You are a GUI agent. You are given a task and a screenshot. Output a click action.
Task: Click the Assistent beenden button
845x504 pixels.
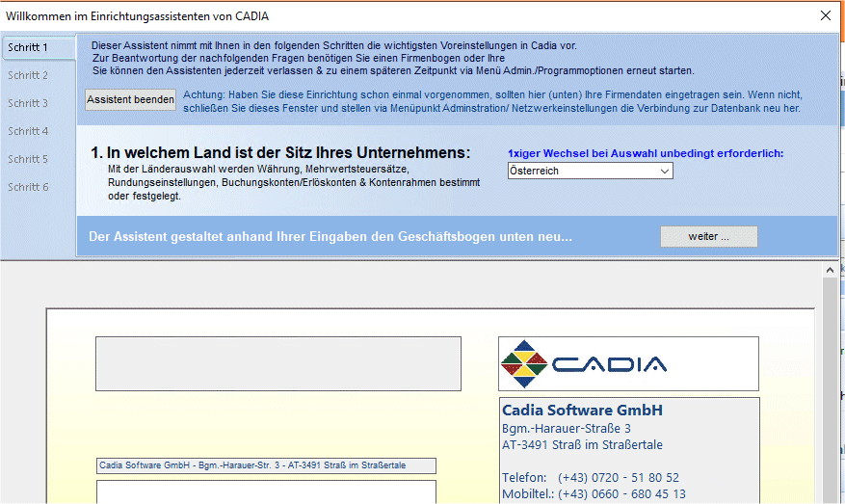pyautogui.click(x=130, y=99)
